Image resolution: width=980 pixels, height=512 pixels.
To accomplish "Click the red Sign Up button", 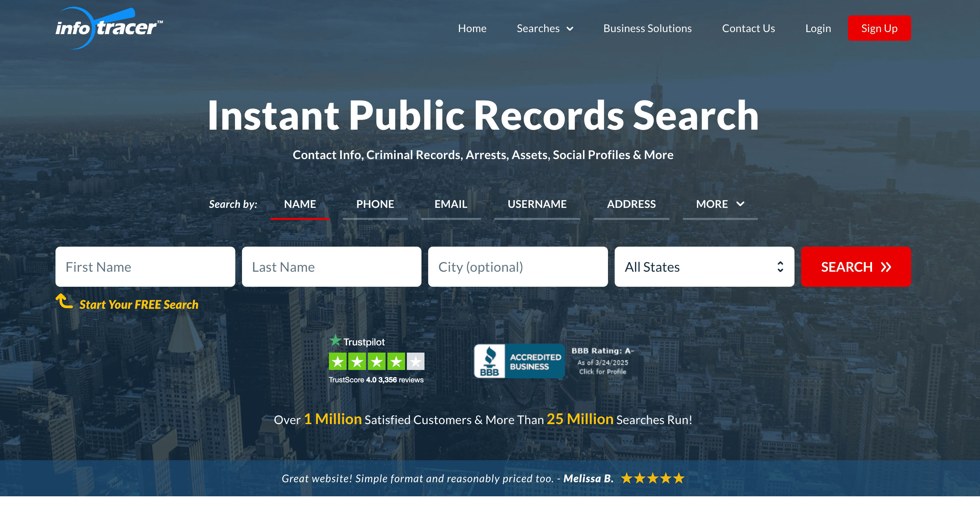I will point(879,28).
